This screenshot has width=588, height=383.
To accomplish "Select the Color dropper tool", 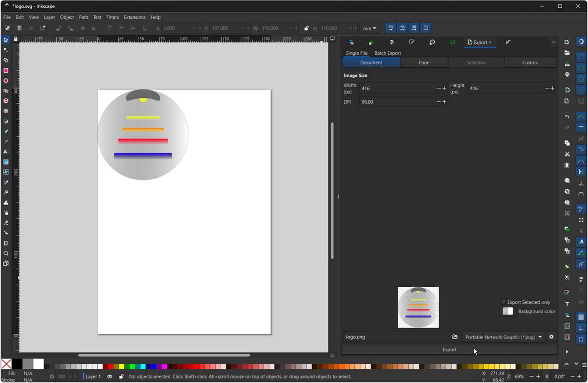I will point(5,182).
